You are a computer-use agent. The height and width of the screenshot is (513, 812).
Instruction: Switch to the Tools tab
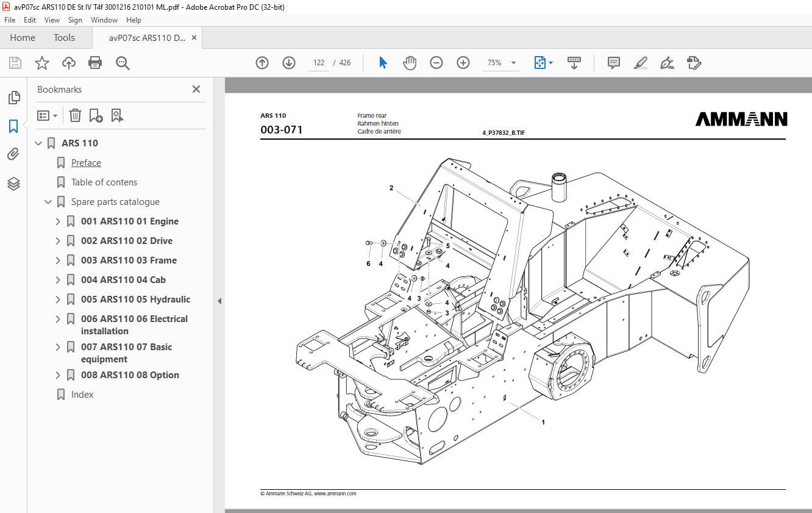point(64,37)
